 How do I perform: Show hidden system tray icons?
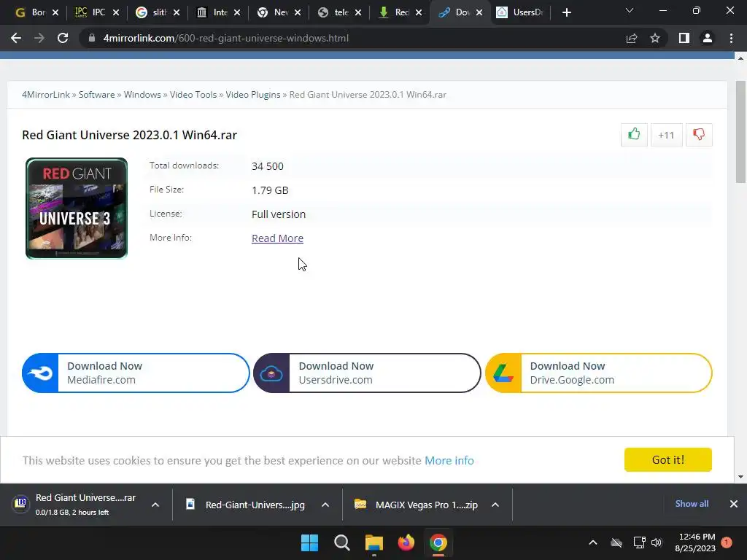(x=593, y=542)
